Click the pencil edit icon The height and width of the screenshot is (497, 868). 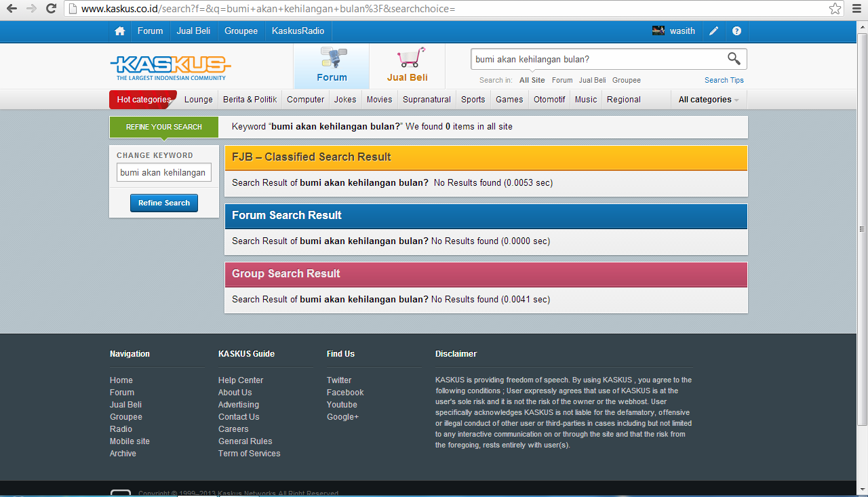tap(713, 31)
